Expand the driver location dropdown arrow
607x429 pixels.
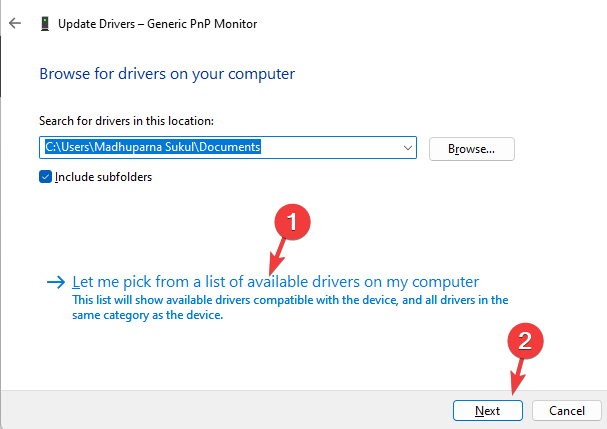tap(407, 148)
